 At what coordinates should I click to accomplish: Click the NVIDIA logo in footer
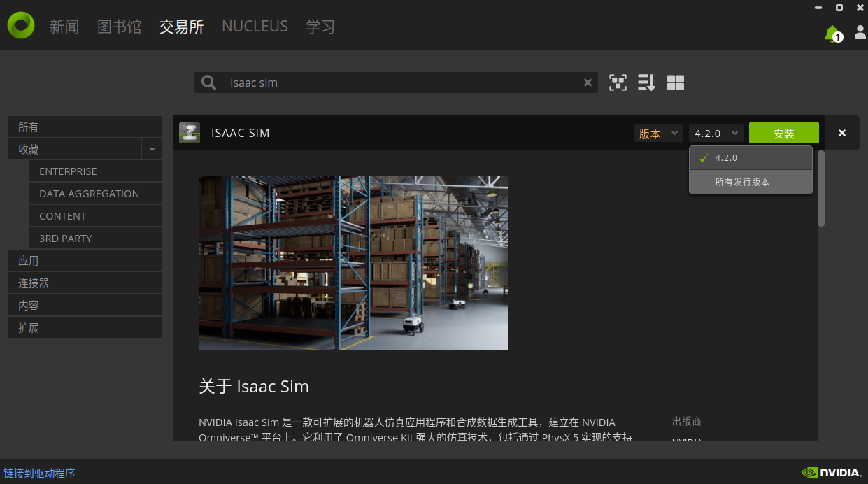[831, 473]
